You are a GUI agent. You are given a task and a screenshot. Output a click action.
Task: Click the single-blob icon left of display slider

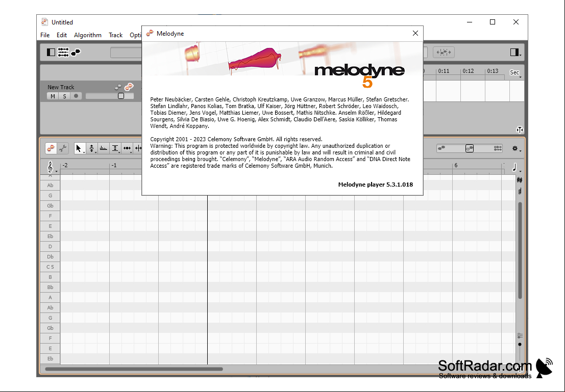441,148
